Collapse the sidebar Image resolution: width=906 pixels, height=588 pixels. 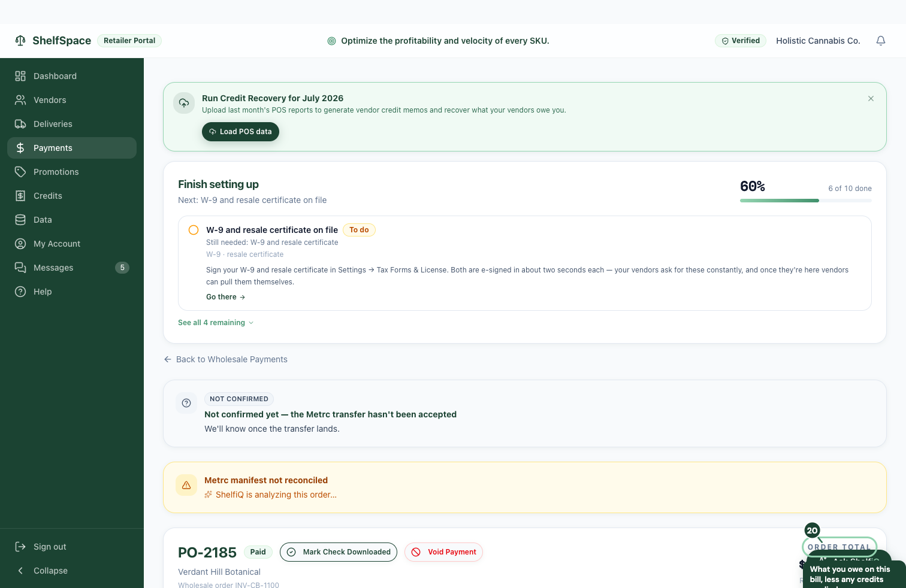72,571
